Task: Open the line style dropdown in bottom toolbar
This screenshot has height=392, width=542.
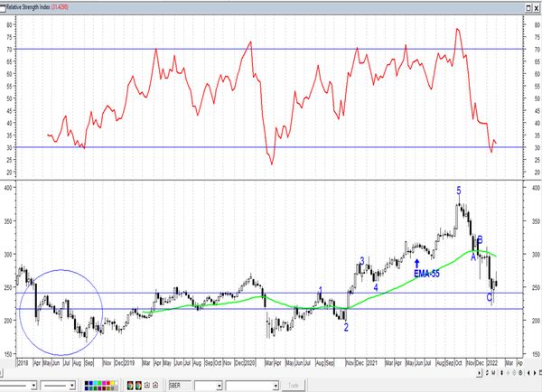Action: click(x=74, y=386)
